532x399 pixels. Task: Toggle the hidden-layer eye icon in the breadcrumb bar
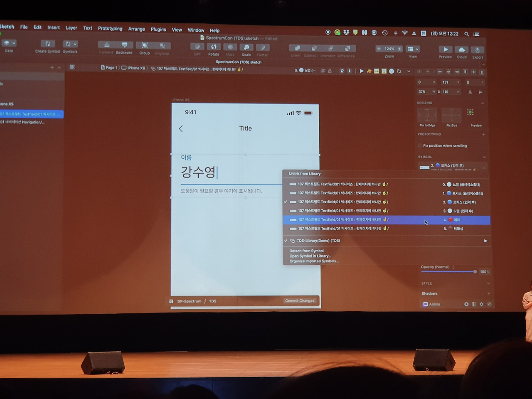pos(323,71)
